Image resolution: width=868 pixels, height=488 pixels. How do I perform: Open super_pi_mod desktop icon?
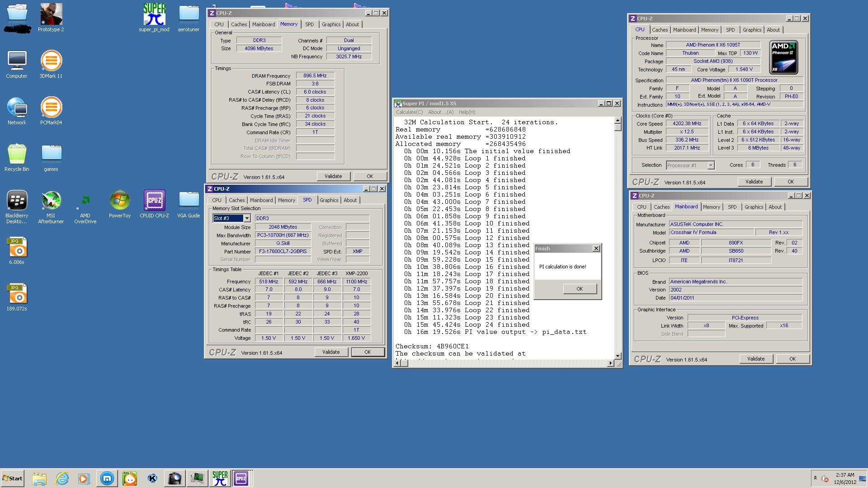tap(154, 17)
